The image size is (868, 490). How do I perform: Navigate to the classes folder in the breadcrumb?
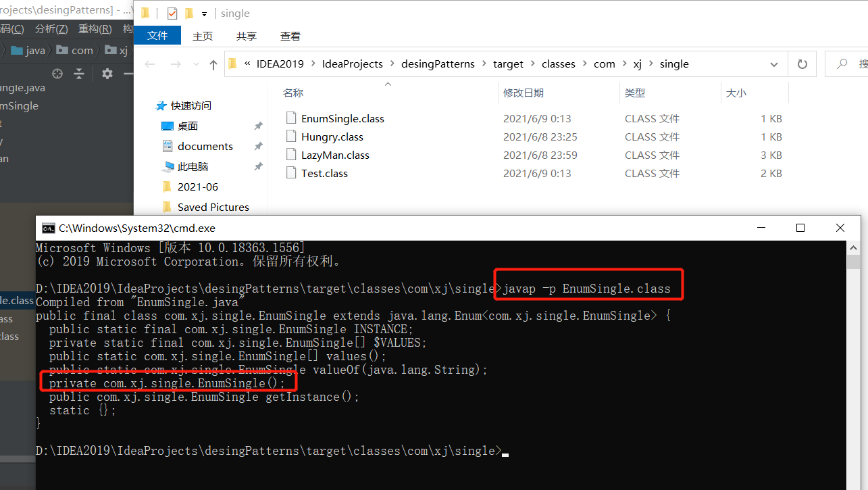tap(558, 64)
